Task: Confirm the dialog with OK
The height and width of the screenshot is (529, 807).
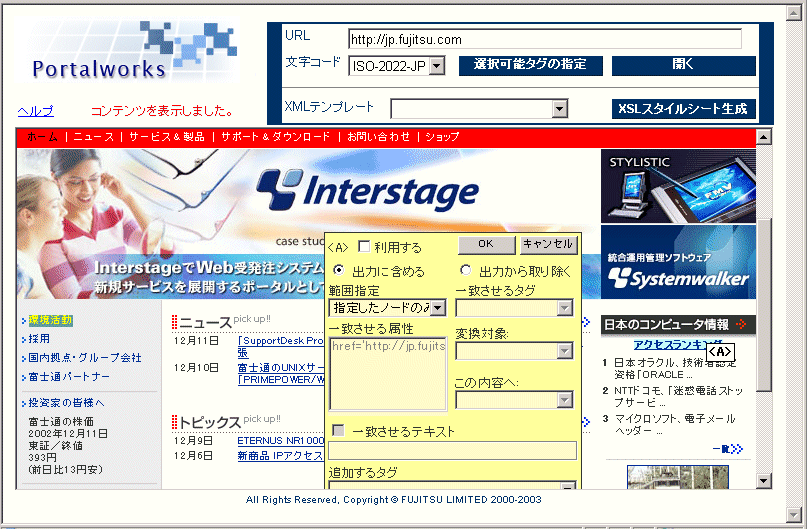Action: [486, 244]
